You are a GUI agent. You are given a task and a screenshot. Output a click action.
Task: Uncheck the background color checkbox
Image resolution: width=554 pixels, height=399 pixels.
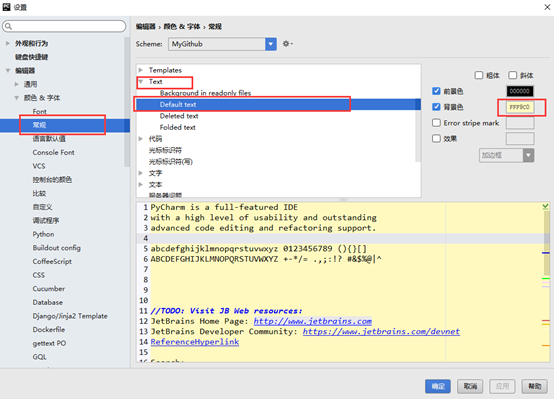coord(436,107)
